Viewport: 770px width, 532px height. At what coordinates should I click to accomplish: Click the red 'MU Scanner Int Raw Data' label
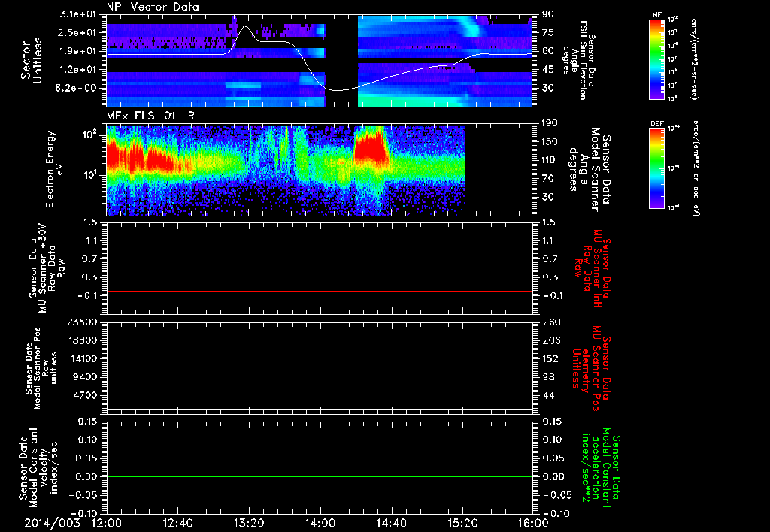pos(593,268)
